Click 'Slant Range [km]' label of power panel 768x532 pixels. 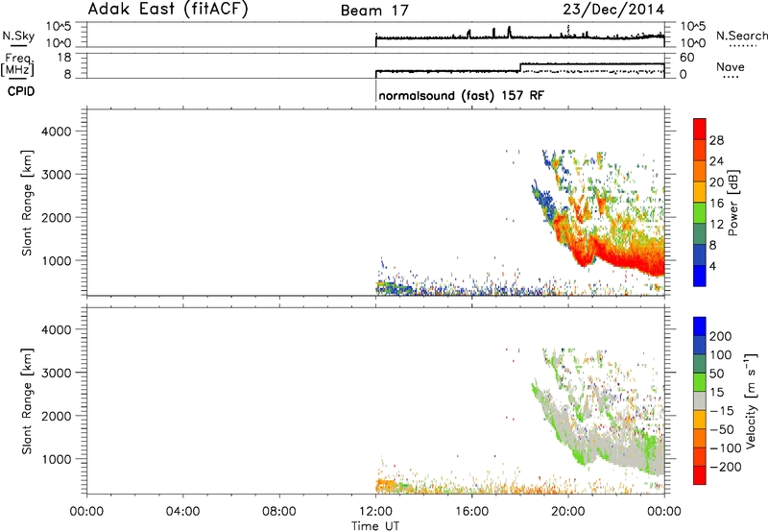27,203
